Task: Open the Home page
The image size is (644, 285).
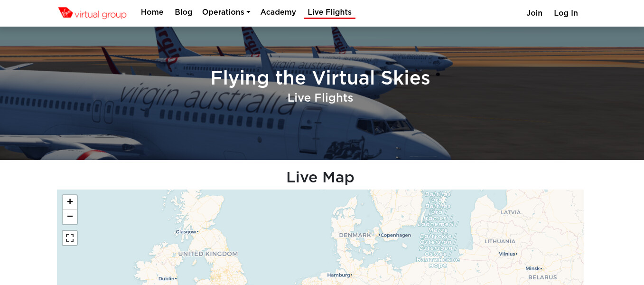Action: pos(152,12)
